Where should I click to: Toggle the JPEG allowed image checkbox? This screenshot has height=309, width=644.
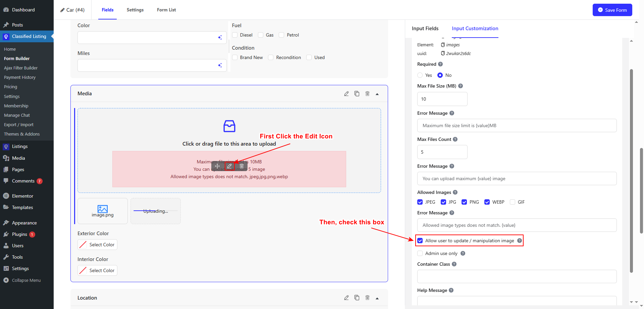pos(420,202)
